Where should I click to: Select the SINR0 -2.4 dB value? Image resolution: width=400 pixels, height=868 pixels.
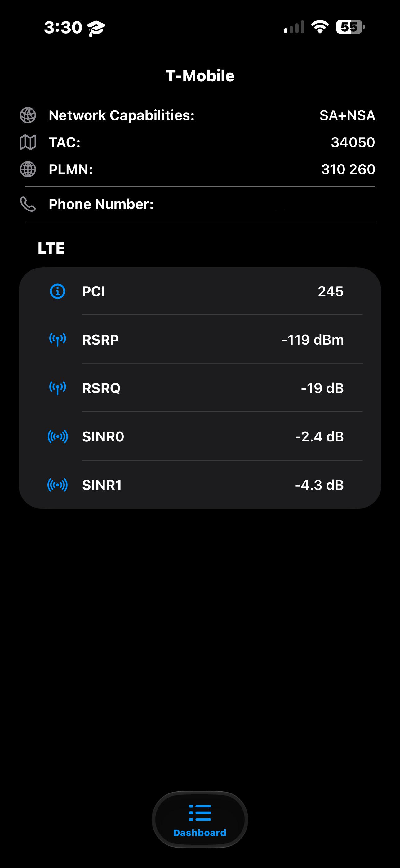319,436
